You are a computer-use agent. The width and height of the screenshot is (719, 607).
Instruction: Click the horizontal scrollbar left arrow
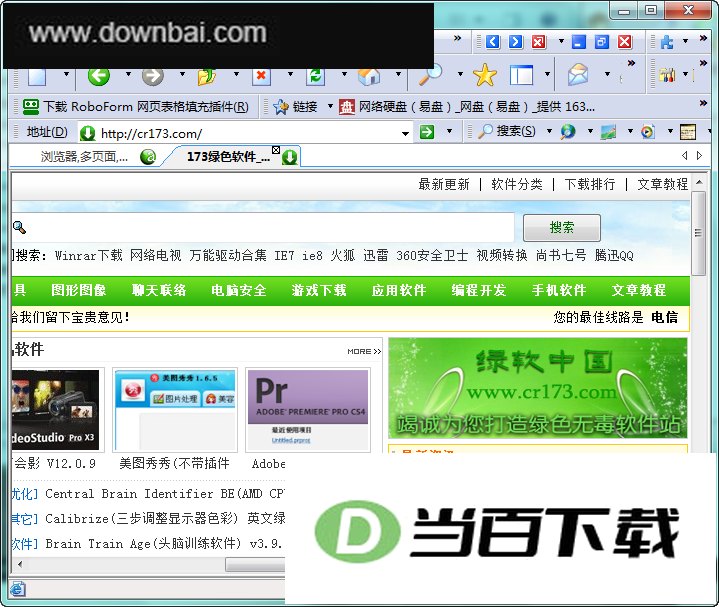(x=19, y=564)
